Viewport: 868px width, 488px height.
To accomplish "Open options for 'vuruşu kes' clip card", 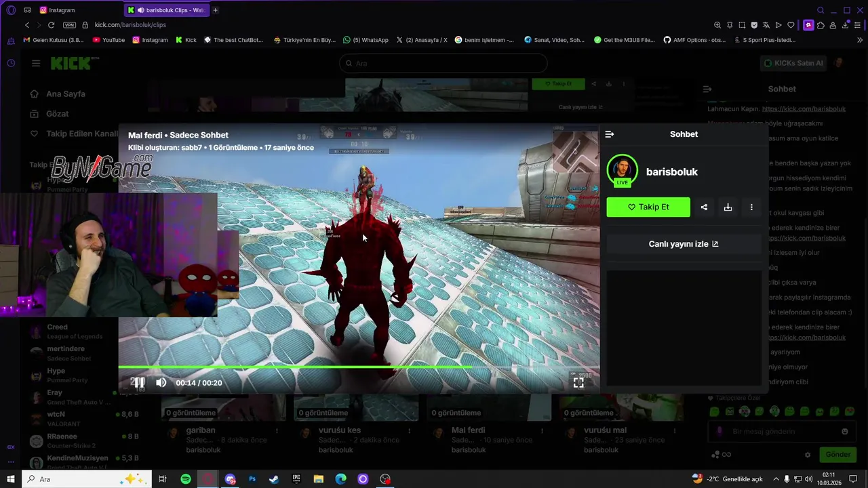I will 409,431.
